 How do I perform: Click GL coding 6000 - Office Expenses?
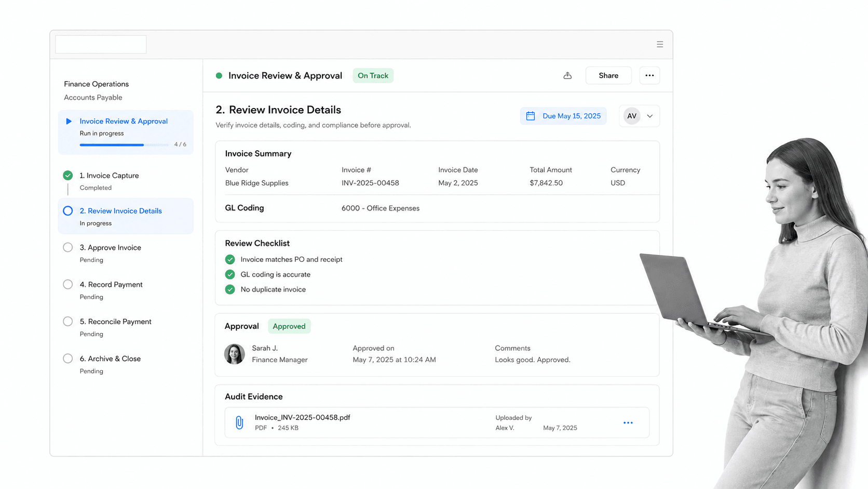381,208
